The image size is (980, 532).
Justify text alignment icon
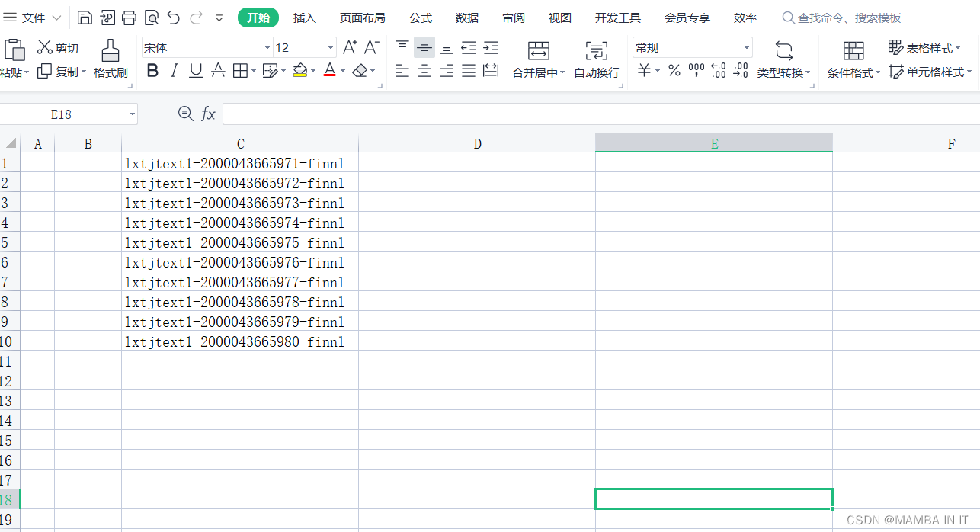click(x=469, y=71)
